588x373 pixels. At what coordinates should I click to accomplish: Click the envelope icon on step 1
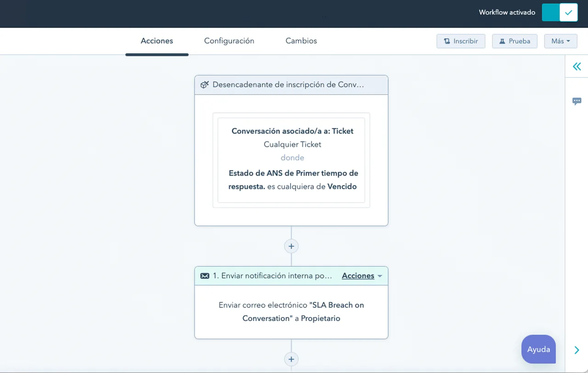(x=205, y=276)
